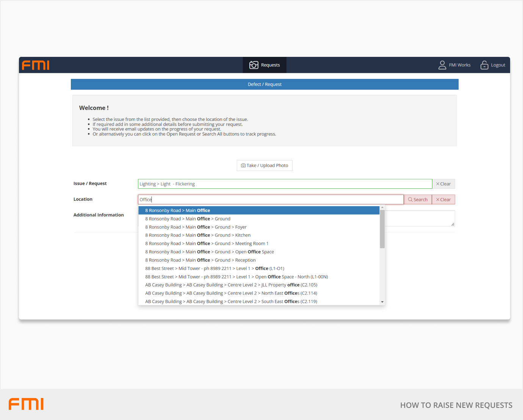Choose Main Office > Ground > Kitchen option
Image resolution: width=523 pixels, height=420 pixels.
tap(198, 235)
